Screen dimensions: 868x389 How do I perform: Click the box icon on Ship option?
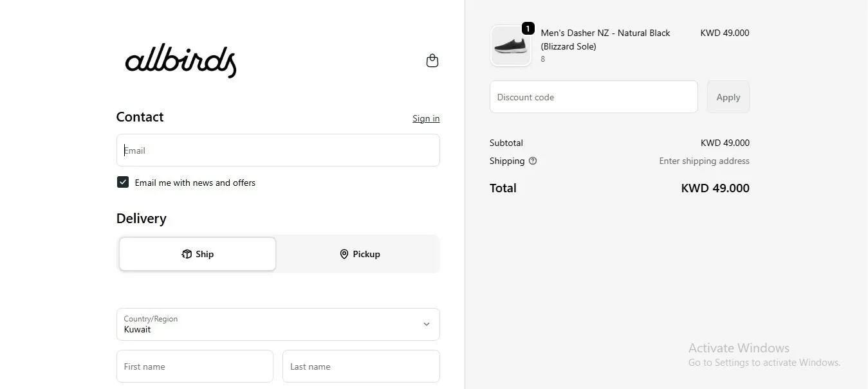point(187,254)
